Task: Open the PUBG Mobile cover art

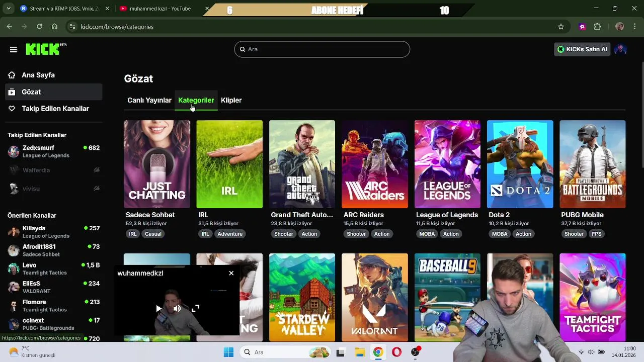Action: 593,164
